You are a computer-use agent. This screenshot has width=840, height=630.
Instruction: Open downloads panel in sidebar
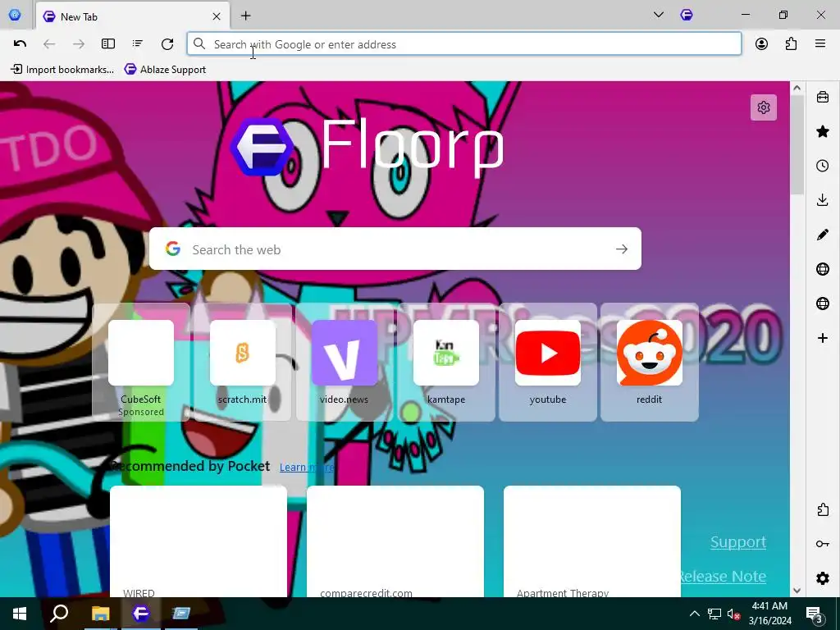coord(823,200)
